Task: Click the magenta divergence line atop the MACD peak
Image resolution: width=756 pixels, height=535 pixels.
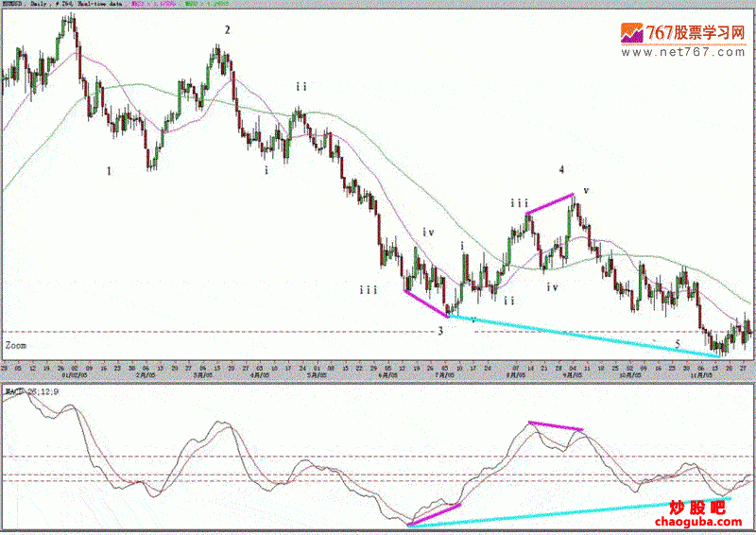Action: [556, 425]
